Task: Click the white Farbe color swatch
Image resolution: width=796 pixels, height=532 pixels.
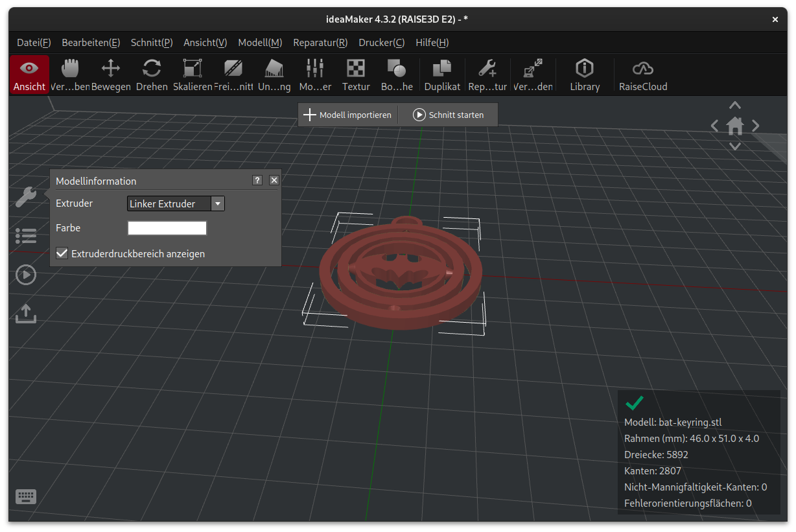Action: click(167, 228)
